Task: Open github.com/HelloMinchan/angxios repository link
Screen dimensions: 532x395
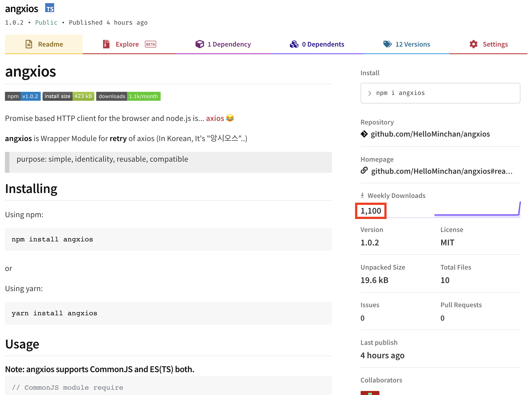Action: (430, 134)
